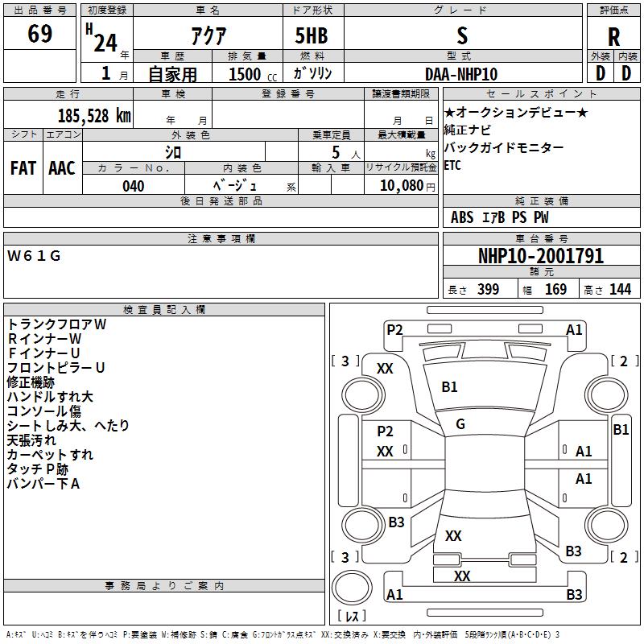This screenshot has width=644, height=644.
Task: Click the inspector note フロントピラーU
Action: click(56, 368)
